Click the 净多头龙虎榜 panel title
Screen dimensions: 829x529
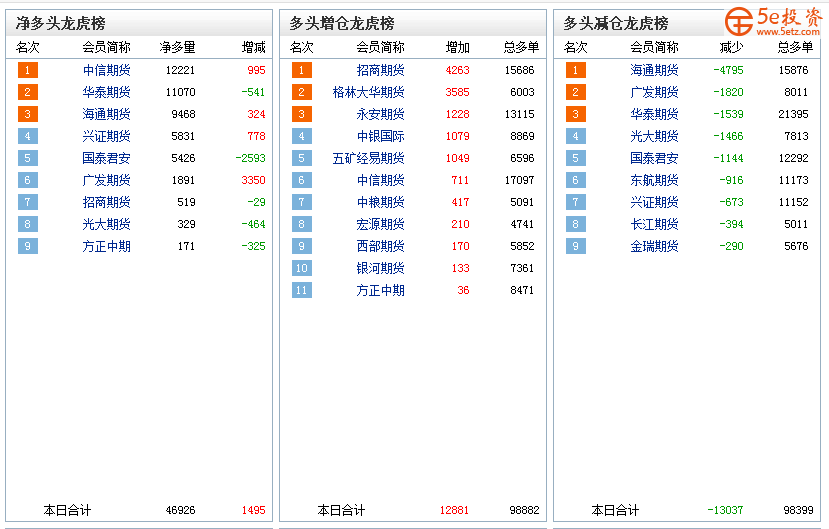[x=60, y=23]
